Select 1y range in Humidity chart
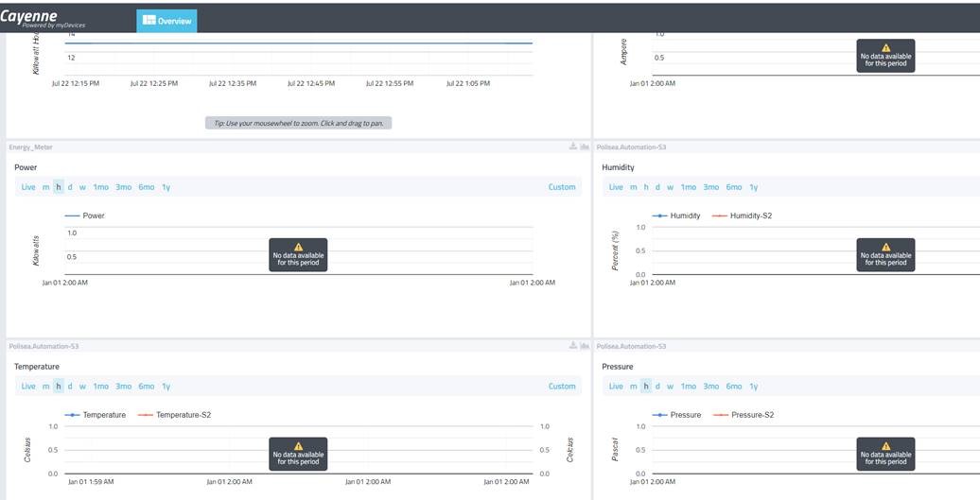The image size is (980, 500). (753, 186)
